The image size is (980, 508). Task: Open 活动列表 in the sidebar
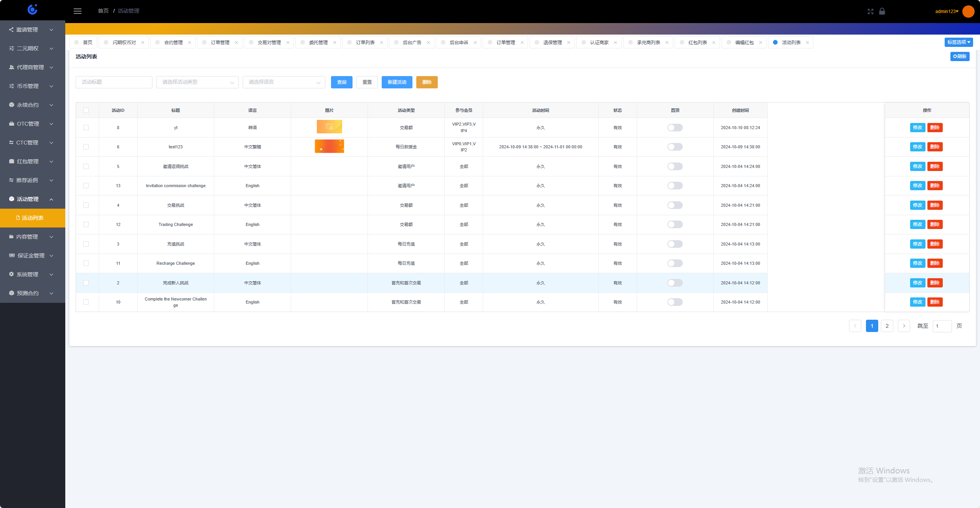tap(32, 218)
